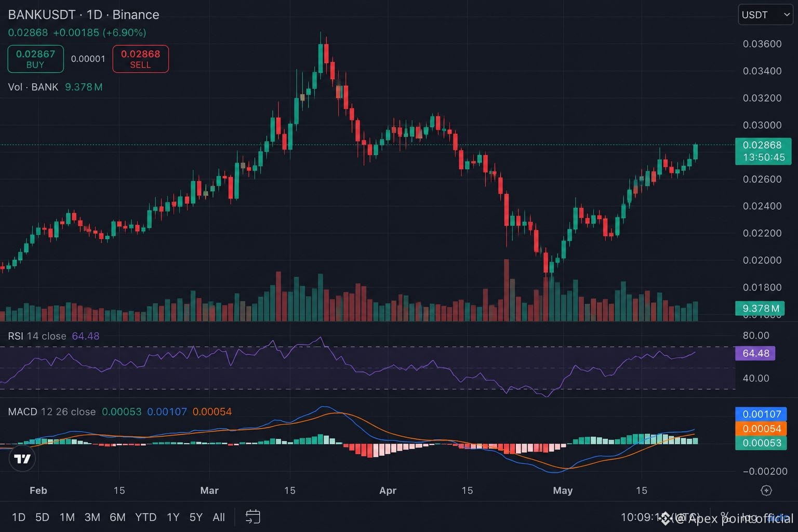Click the May label on the time axis
Image resolution: width=798 pixels, height=532 pixels.
(563, 490)
